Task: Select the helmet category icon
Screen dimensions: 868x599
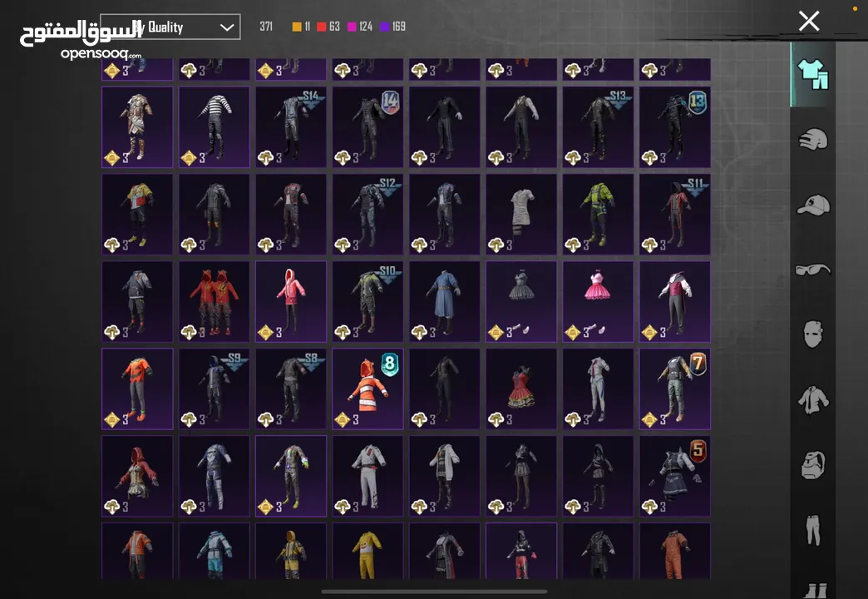Action: (812, 139)
